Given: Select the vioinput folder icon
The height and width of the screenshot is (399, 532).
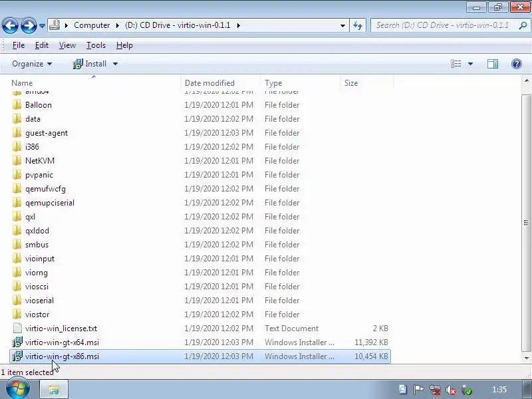Looking at the screenshot, I should [17, 259].
